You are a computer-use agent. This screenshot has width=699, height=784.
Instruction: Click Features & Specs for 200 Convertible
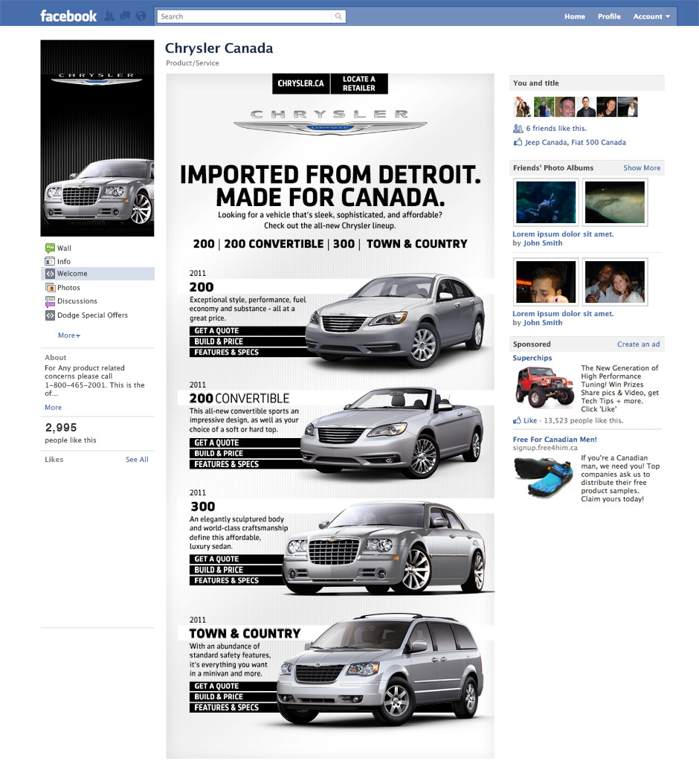(x=245, y=464)
